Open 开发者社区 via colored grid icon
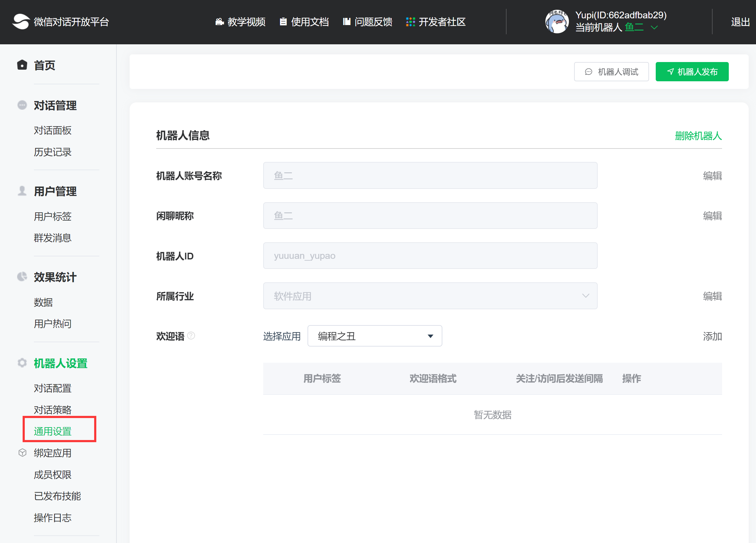This screenshot has height=543, width=756. (x=410, y=22)
